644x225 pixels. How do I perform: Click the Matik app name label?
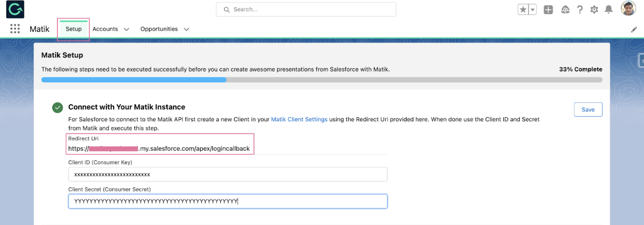pyautogui.click(x=40, y=29)
